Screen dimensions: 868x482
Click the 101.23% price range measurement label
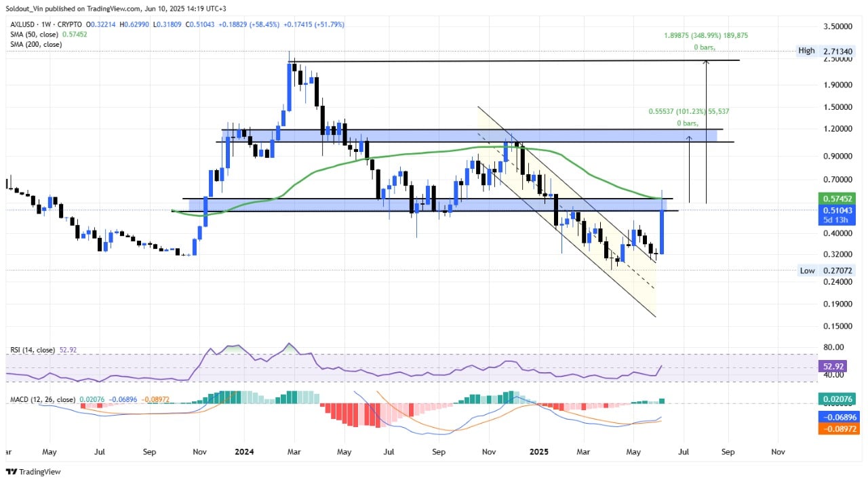click(x=689, y=111)
